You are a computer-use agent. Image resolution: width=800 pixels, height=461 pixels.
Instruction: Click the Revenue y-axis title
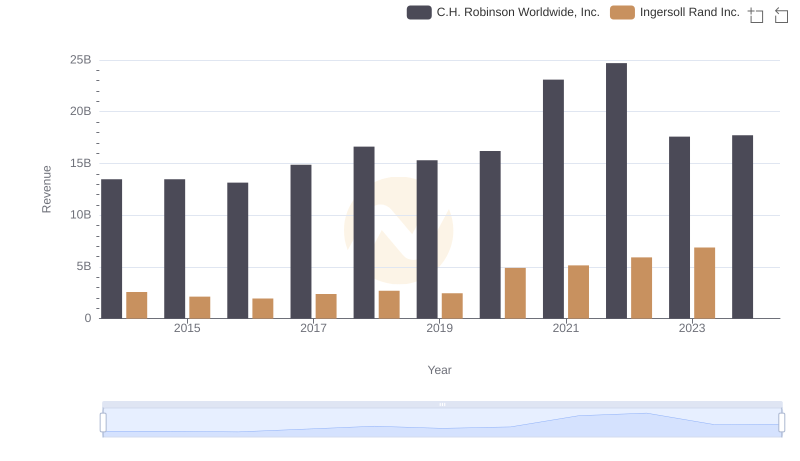tap(46, 189)
